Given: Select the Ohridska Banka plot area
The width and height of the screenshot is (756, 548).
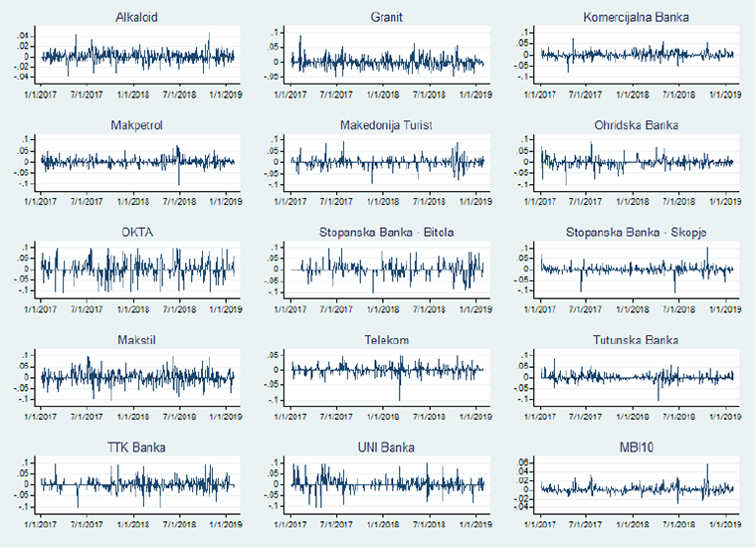Looking at the screenshot, I should pos(637,163).
